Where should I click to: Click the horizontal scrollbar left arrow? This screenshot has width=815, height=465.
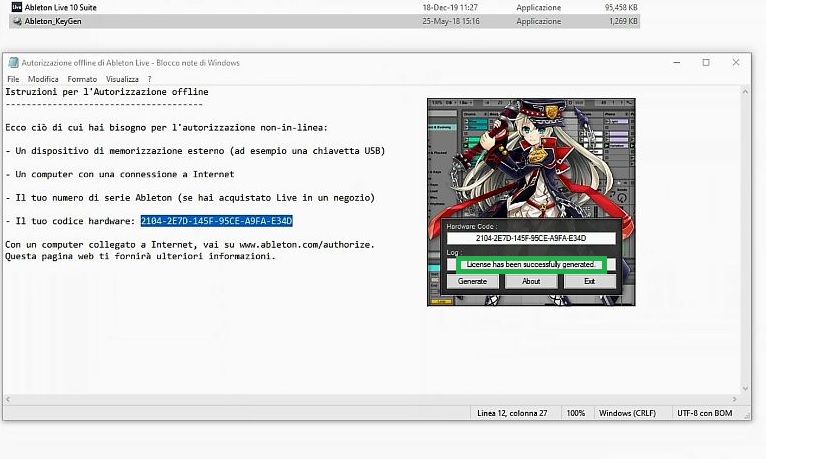pos(8,399)
